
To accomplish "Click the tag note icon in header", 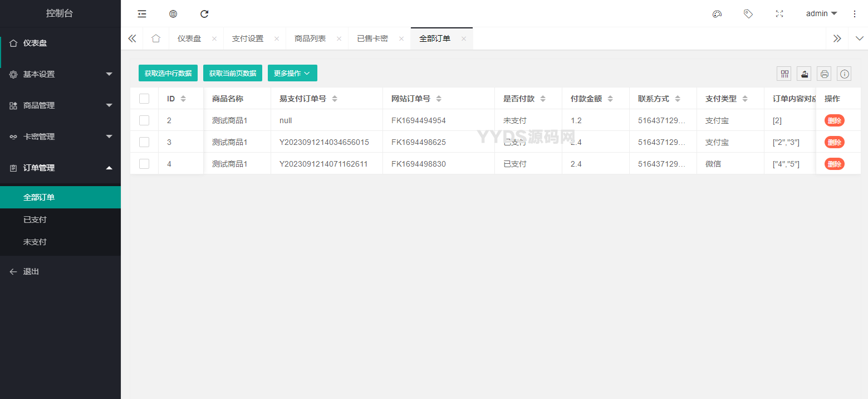I will (x=748, y=14).
